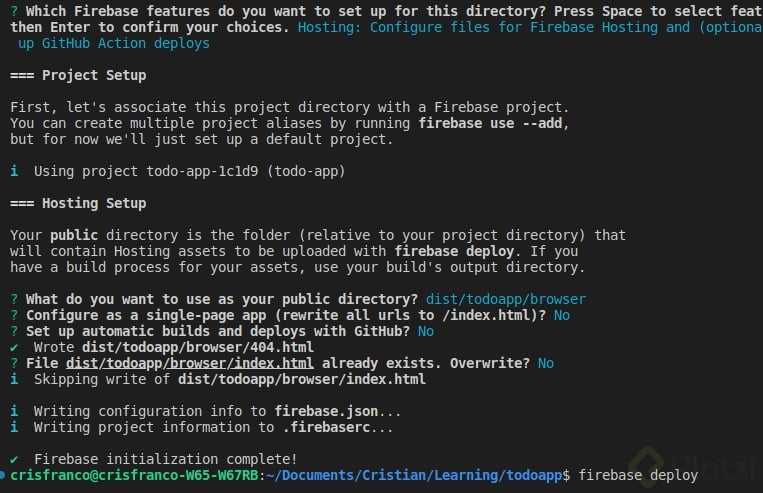Image resolution: width=763 pixels, height=493 pixels.
Task: Select the "=== Hosting Setup" heading
Action: [x=77, y=203]
